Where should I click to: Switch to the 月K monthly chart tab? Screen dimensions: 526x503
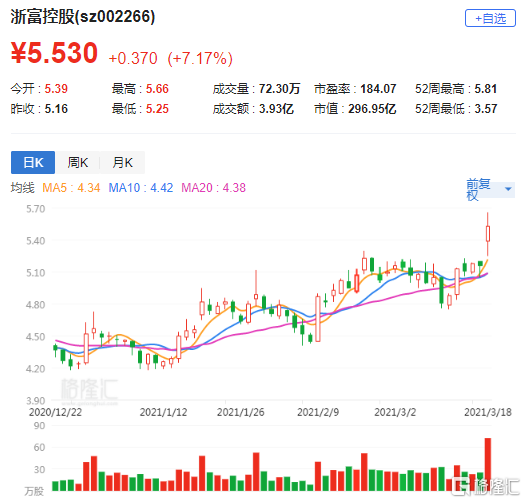(122, 163)
